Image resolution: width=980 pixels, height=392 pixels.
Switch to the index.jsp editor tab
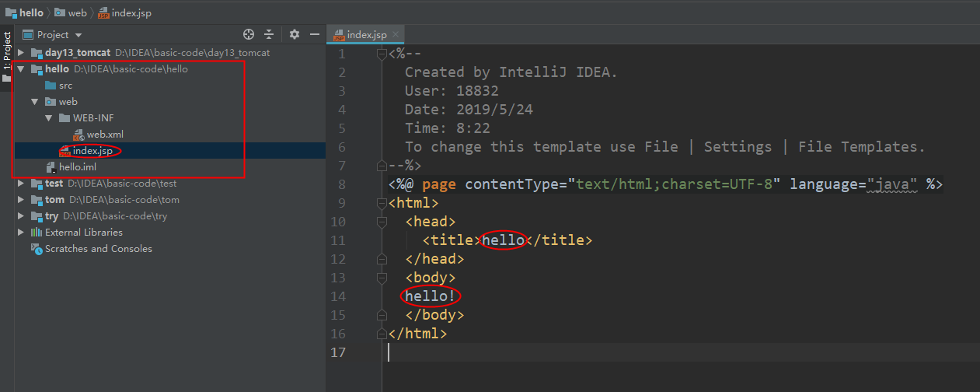(x=366, y=35)
